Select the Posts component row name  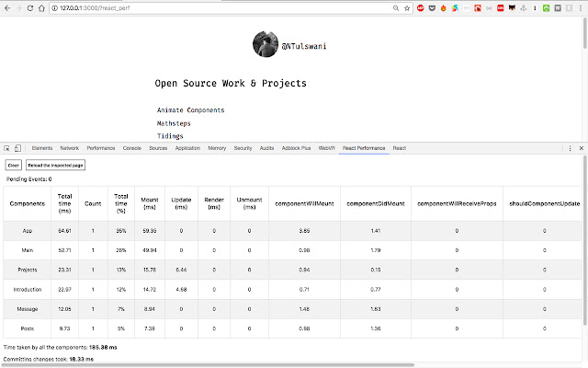coord(28,328)
